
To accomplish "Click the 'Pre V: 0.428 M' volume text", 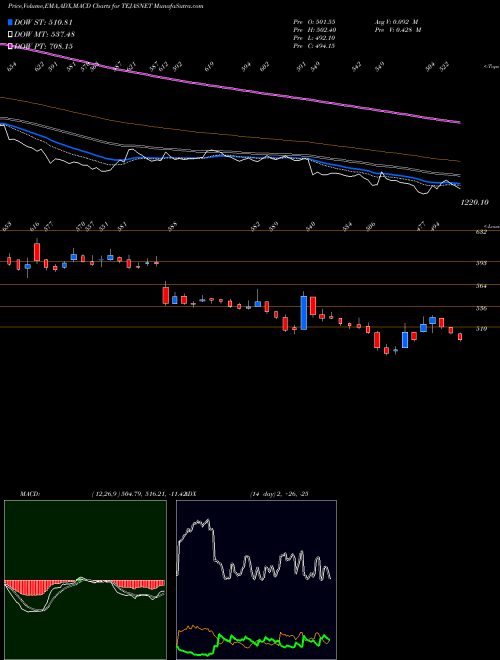I will 398,30.
